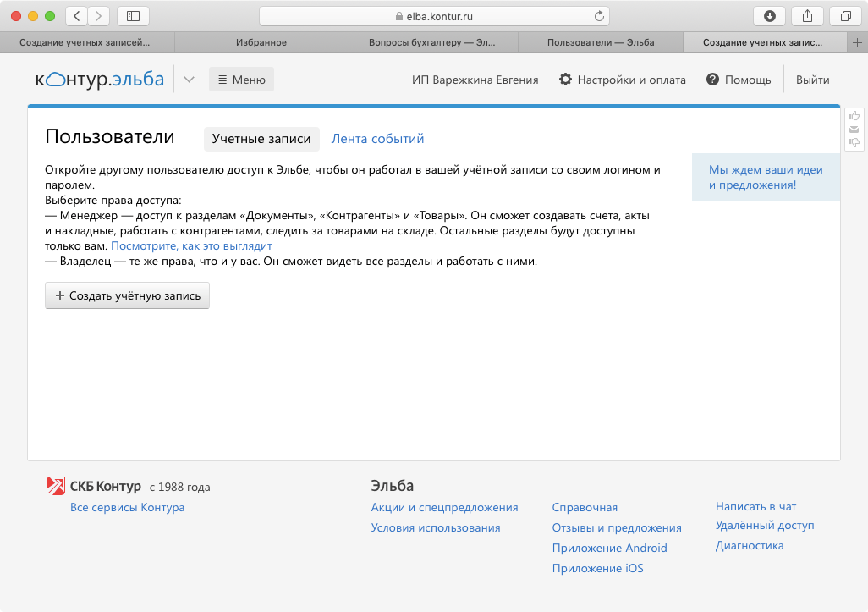Click the СКБ Контур red logo
Viewport: 868px width, 612px height.
[55, 486]
